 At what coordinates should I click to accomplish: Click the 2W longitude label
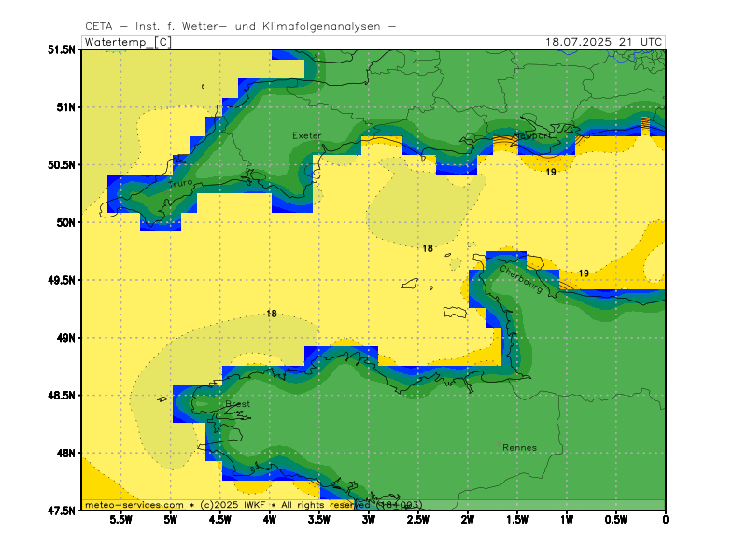coord(468,520)
